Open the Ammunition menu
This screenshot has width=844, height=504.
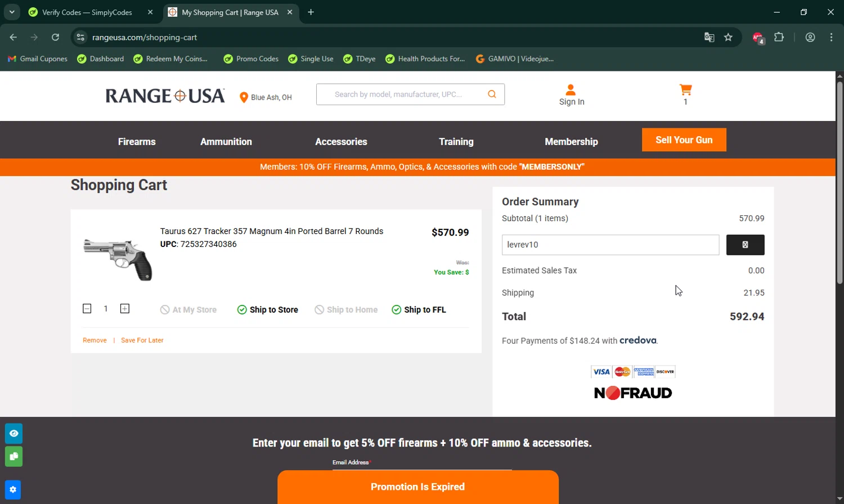click(226, 142)
